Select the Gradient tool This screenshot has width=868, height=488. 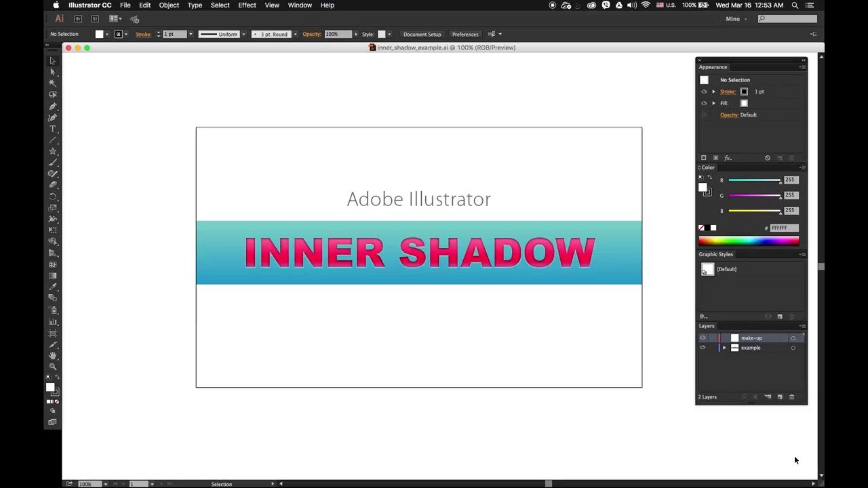pos(53,276)
